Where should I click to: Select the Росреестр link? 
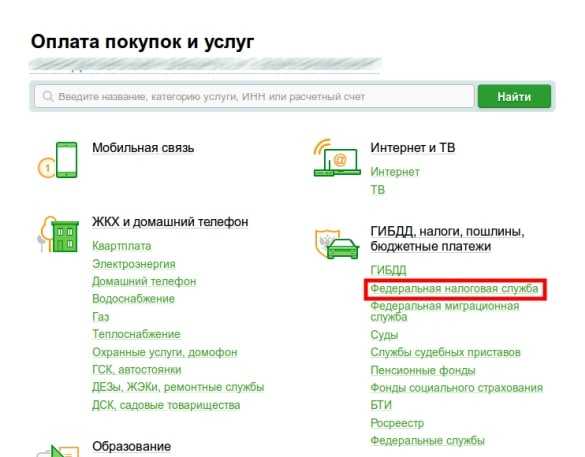click(397, 423)
